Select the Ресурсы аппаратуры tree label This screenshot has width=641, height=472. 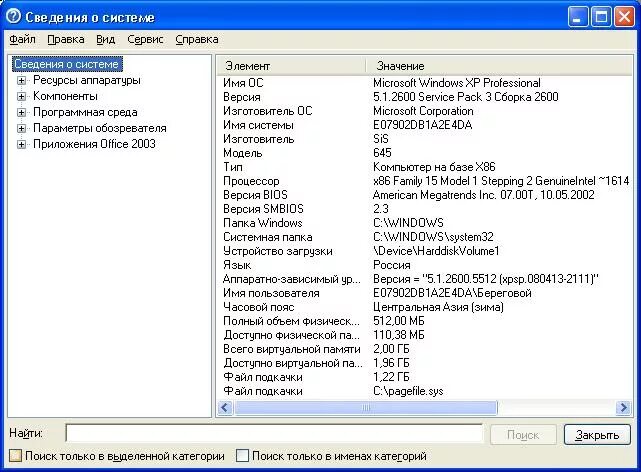87,80
